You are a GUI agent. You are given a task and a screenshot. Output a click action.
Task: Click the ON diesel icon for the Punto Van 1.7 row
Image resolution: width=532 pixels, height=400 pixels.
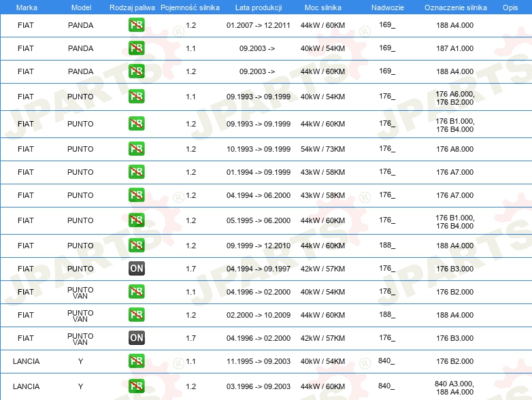(x=136, y=338)
